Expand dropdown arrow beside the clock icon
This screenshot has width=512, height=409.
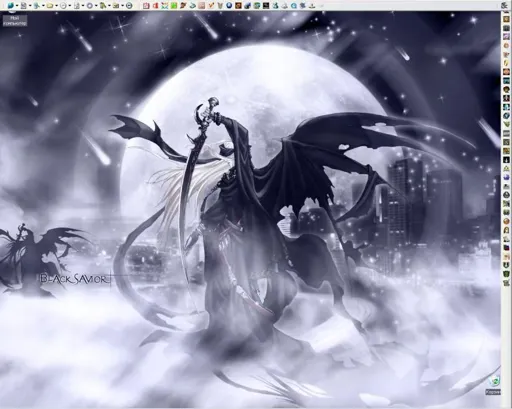(x=70, y=6)
